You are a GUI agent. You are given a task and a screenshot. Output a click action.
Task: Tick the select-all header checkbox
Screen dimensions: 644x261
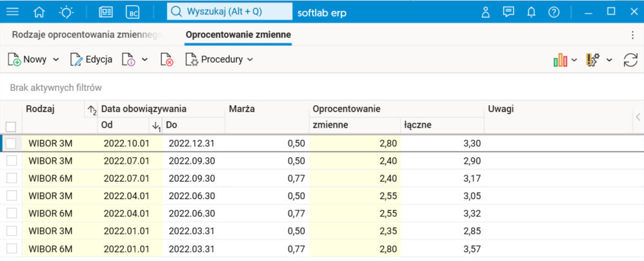pos(11,127)
